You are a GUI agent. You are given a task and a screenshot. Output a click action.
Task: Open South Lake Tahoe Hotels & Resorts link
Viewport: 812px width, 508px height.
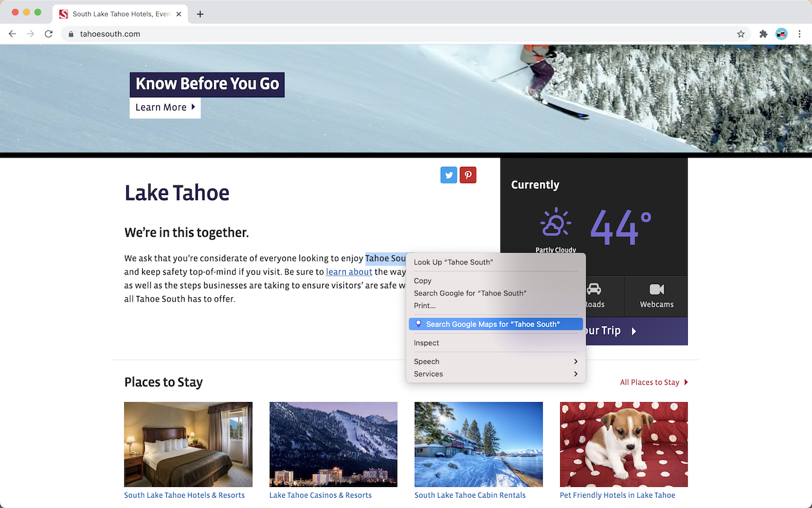click(185, 495)
